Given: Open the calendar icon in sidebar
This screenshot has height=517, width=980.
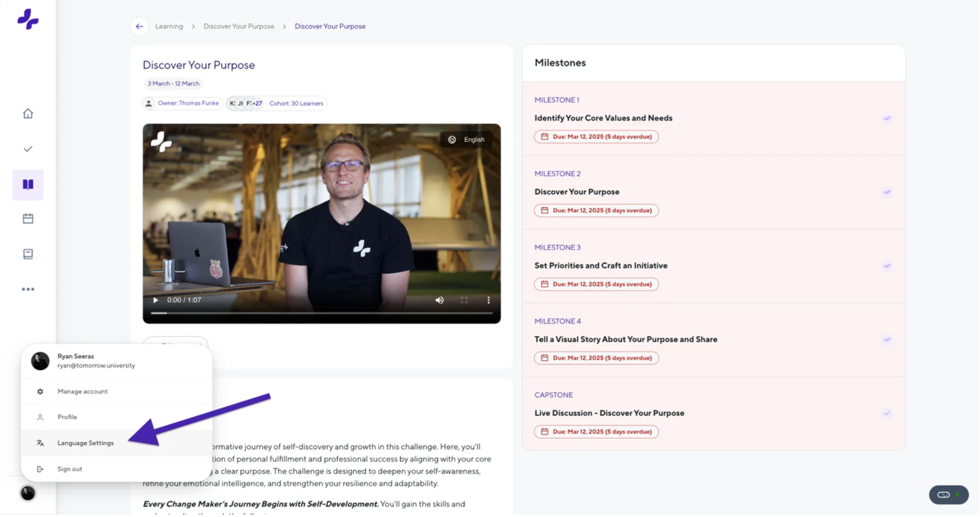Looking at the screenshot, I should tap(28, 218).
